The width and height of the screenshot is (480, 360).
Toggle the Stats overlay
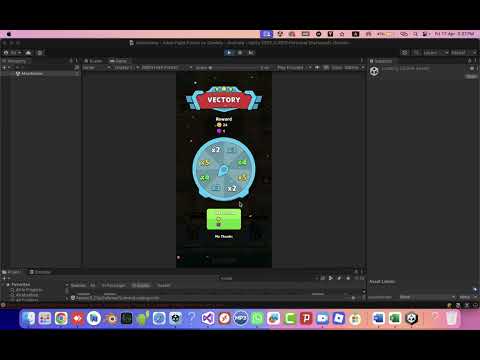337,68
